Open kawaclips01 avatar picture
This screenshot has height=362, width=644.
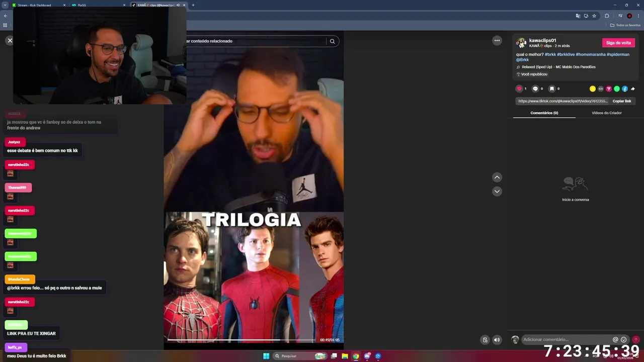pyautogui.click(x=521, y=43)
